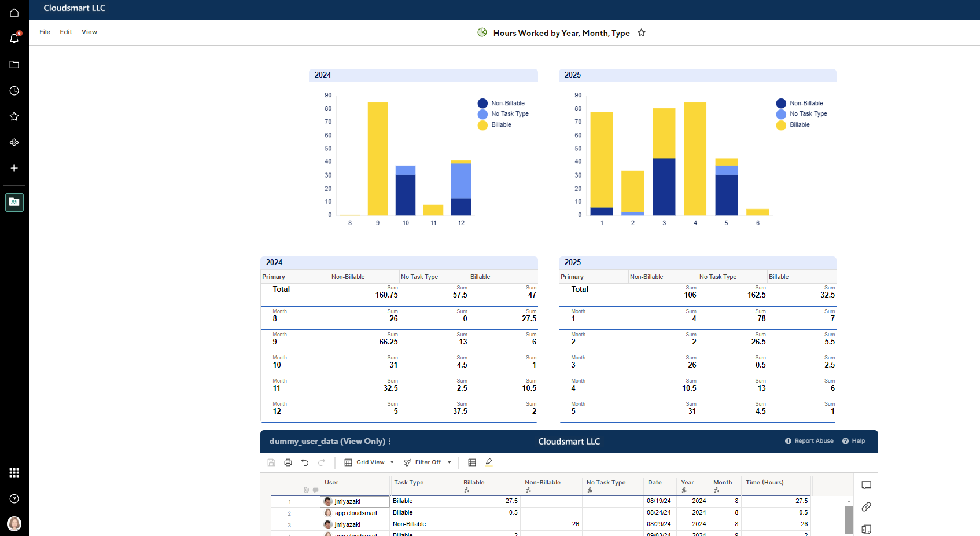Click 2024 Total Non-Billable value 160.75

click(386, 295)
